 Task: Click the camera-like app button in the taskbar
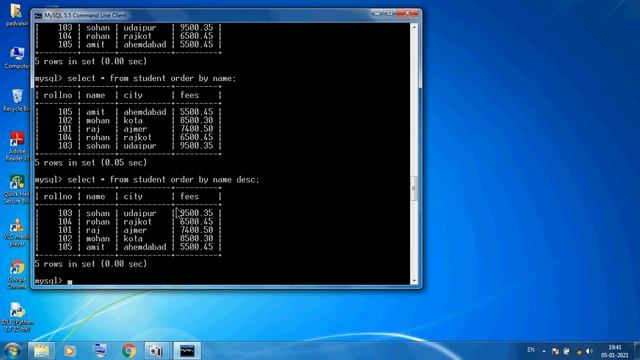157,351
